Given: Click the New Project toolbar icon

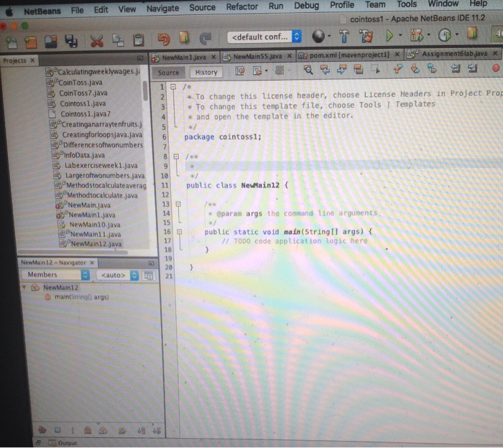Looking at the screenshot, I should coord(31,42).
